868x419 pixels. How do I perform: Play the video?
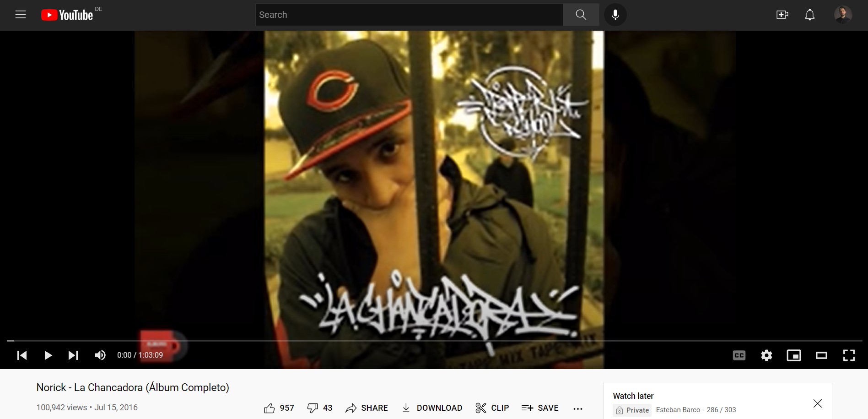48,355
